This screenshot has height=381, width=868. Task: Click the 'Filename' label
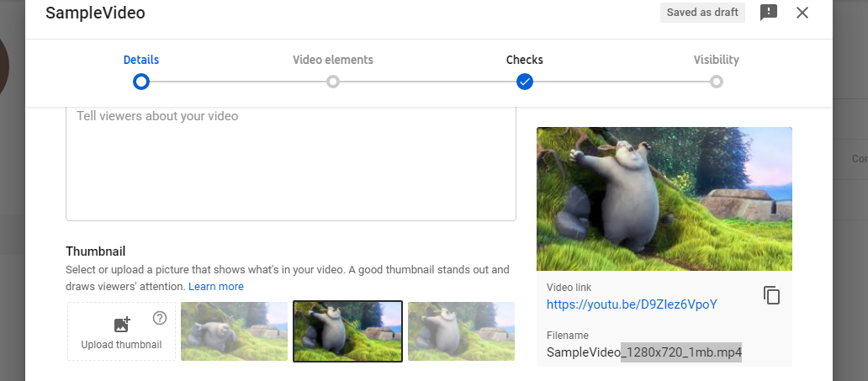point(568,335)
